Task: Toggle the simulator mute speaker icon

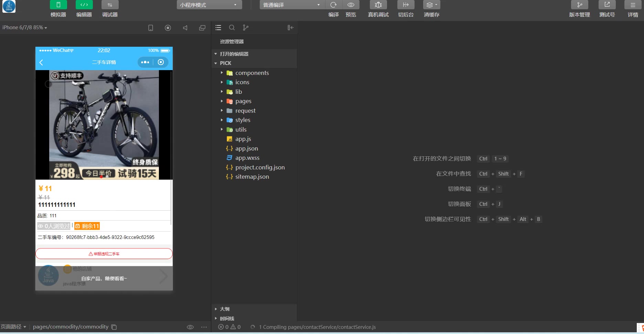Action: [185, 28]
